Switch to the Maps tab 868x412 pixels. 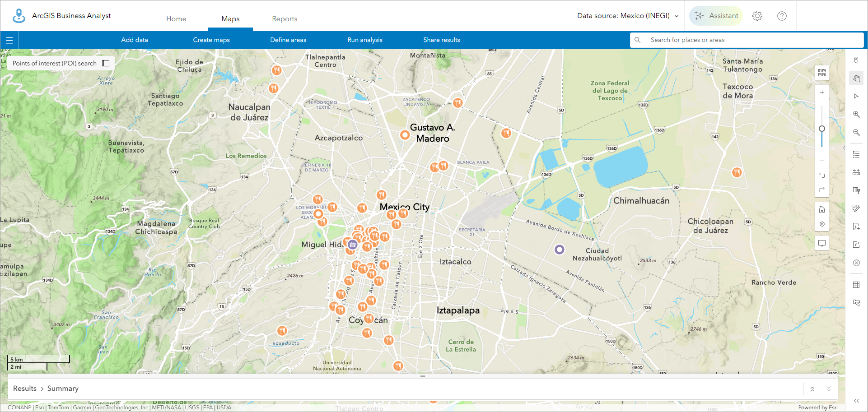click(230, 19)
